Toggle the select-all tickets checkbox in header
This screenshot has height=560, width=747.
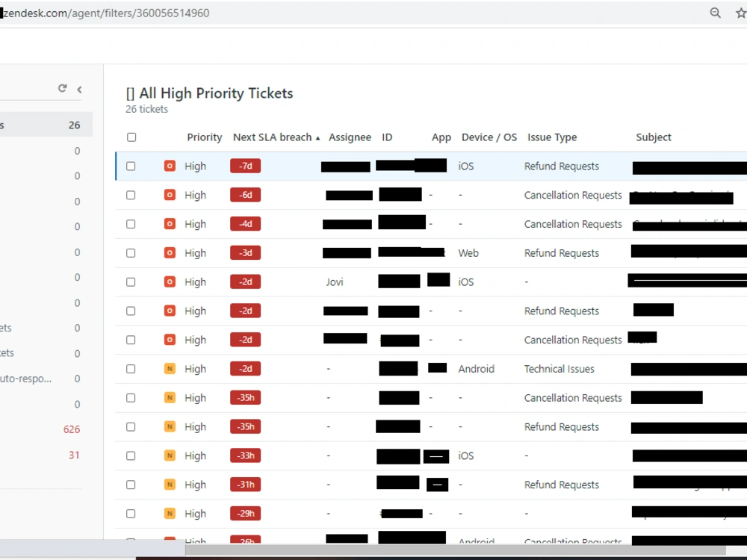coord(131,137)
